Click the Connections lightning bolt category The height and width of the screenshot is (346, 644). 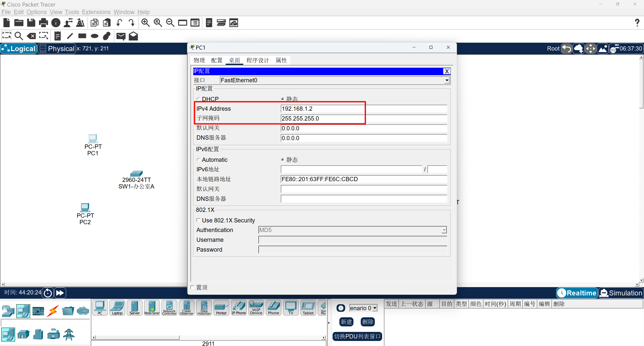click(53, 311)
